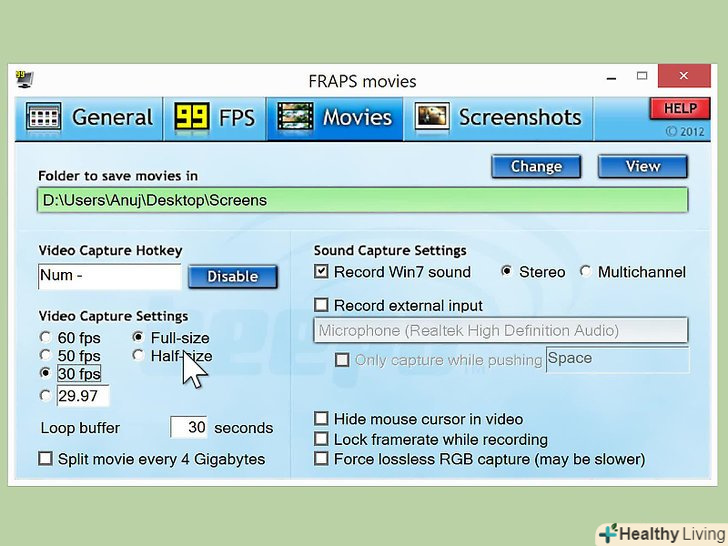This screenshot has height=546, width=728.
Task: Click the custom fps value field 29.97
Action: point(83,396)
